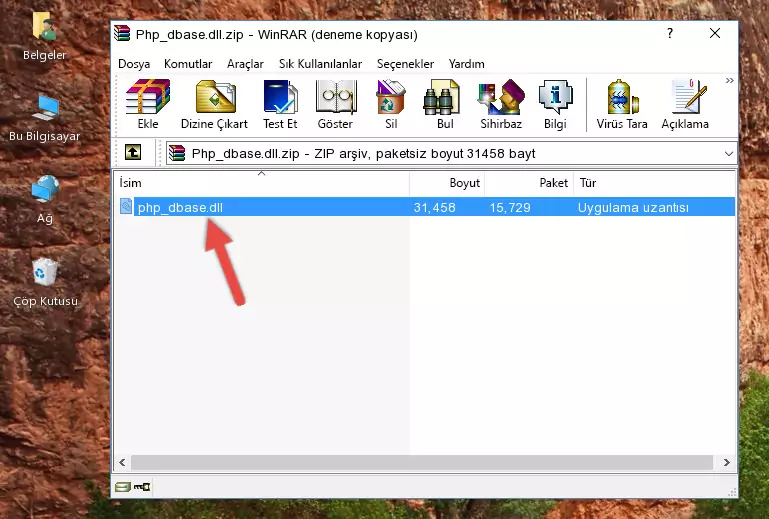Open the archive path dropdown
Screen dimensions: 769x519
point(729,154)
